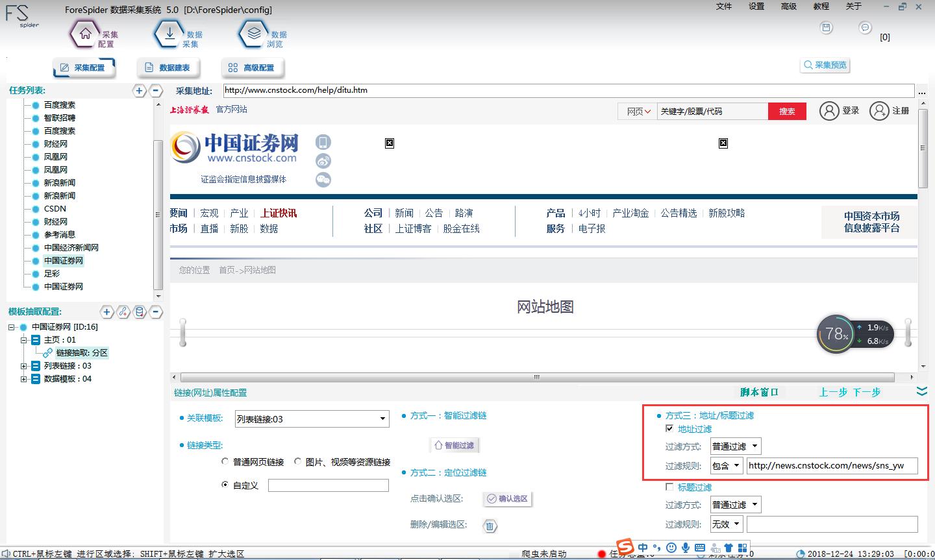Click inside the 采集地址 URL input field
935x560 pixels.
455,90
